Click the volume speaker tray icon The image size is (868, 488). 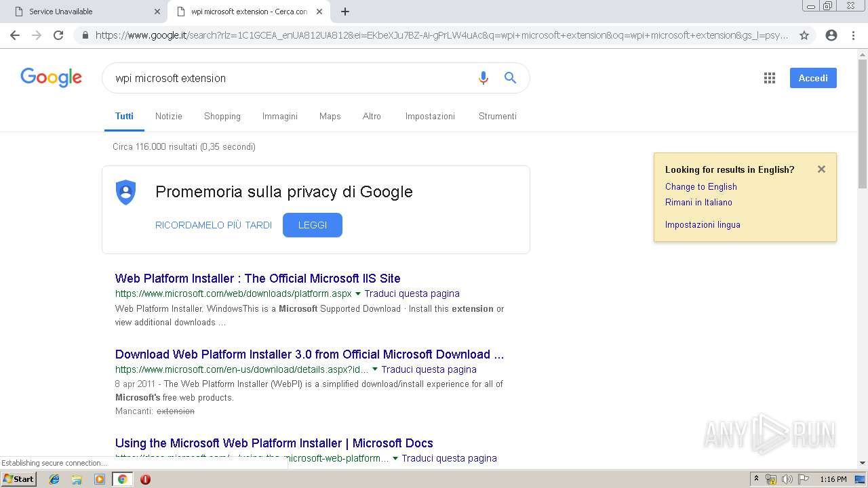pos(787,479)
